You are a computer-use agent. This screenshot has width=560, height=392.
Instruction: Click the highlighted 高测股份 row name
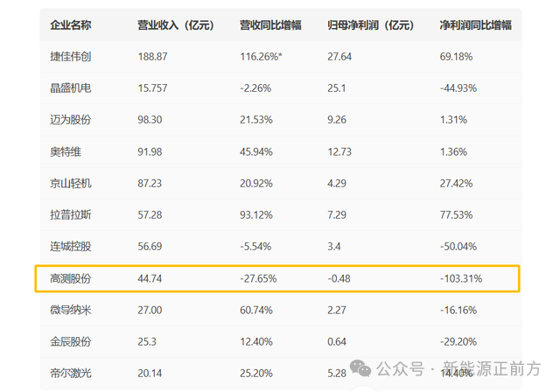click(x=71, y=278)
